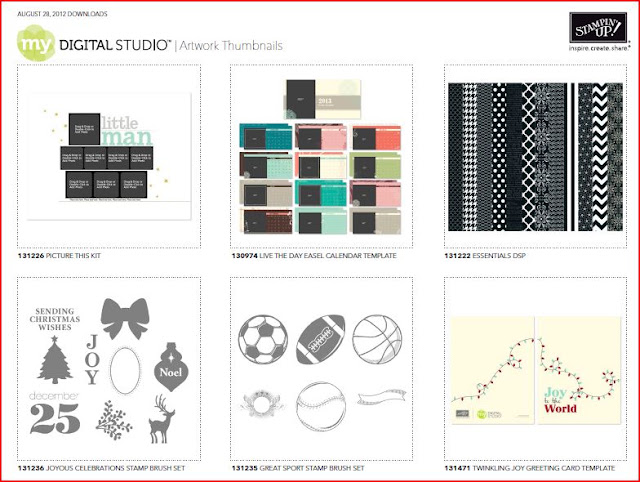This screenshot has height=482, width=640.
Task: Click the 130974 Live The Day Easel Calendar Template caption
Action: [314, 255]
